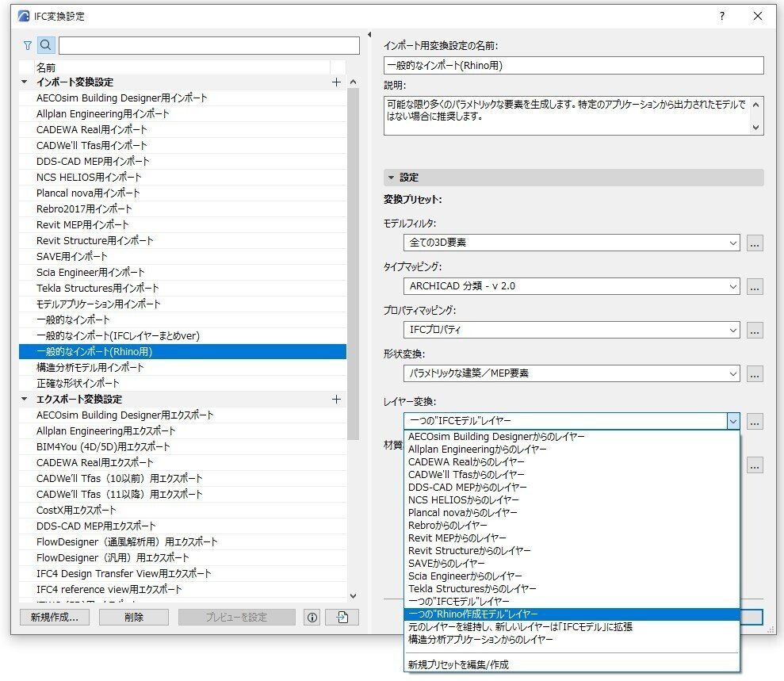Select CostX用エクスポート translator
Viewport: 784px width, 681px height.
pos(182,511)
